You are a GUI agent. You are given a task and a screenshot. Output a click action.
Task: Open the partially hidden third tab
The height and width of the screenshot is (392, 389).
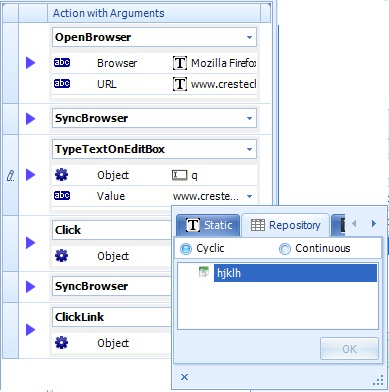(x=338, y=225)
